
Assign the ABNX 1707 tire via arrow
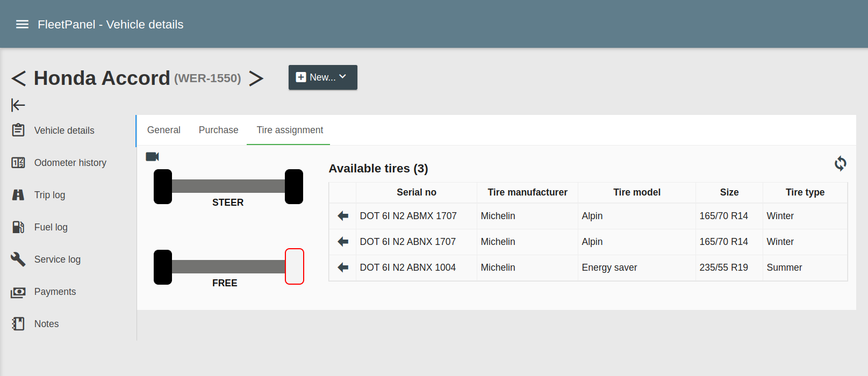click(x=343, y=242)
